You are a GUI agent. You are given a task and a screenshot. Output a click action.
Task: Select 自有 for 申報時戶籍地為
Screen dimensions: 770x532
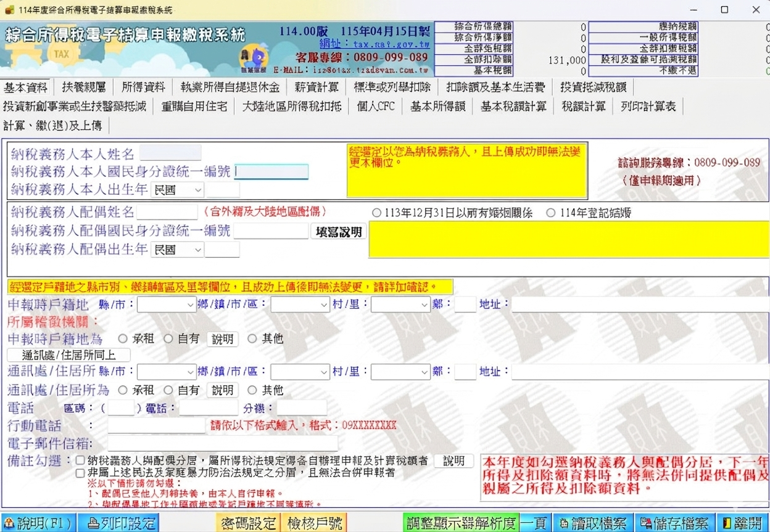168,338
